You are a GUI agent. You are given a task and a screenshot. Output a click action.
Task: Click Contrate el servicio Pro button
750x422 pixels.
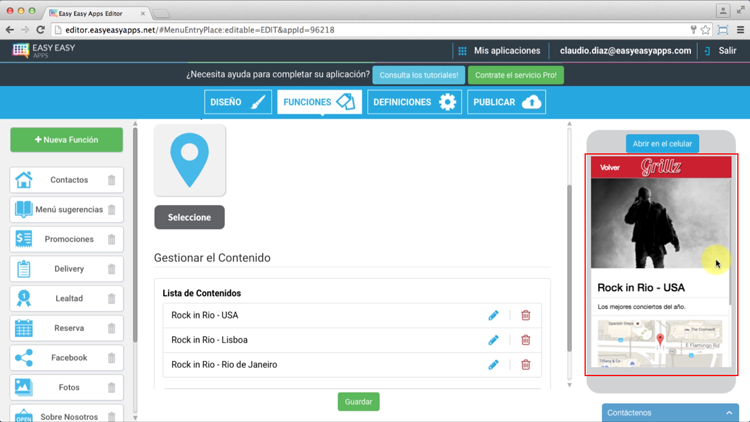point(516,75)
